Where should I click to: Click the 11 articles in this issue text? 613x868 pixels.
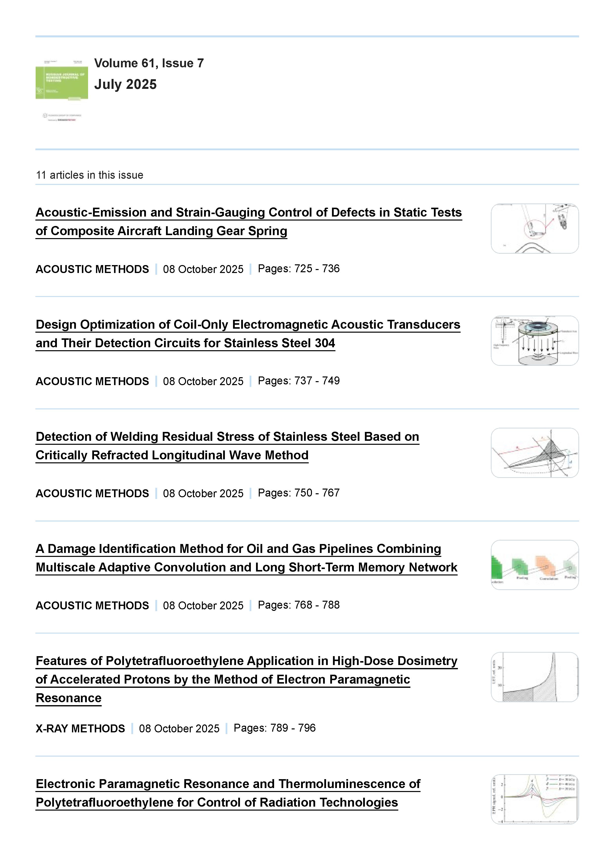tap(90, 175)
